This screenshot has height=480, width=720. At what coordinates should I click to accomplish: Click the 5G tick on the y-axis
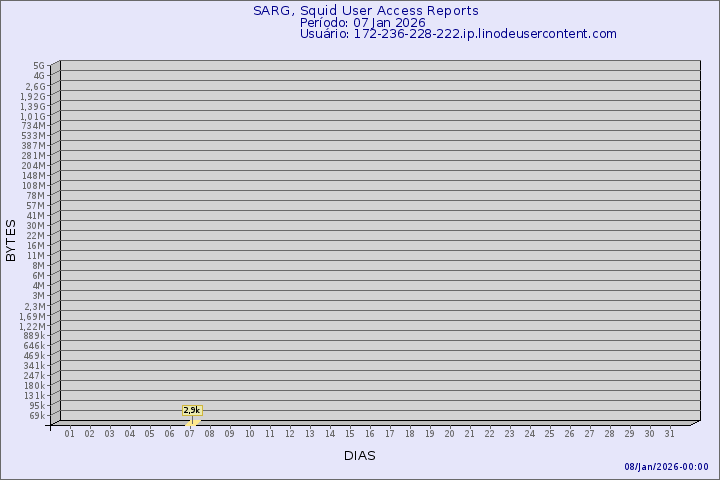(39, 66)
